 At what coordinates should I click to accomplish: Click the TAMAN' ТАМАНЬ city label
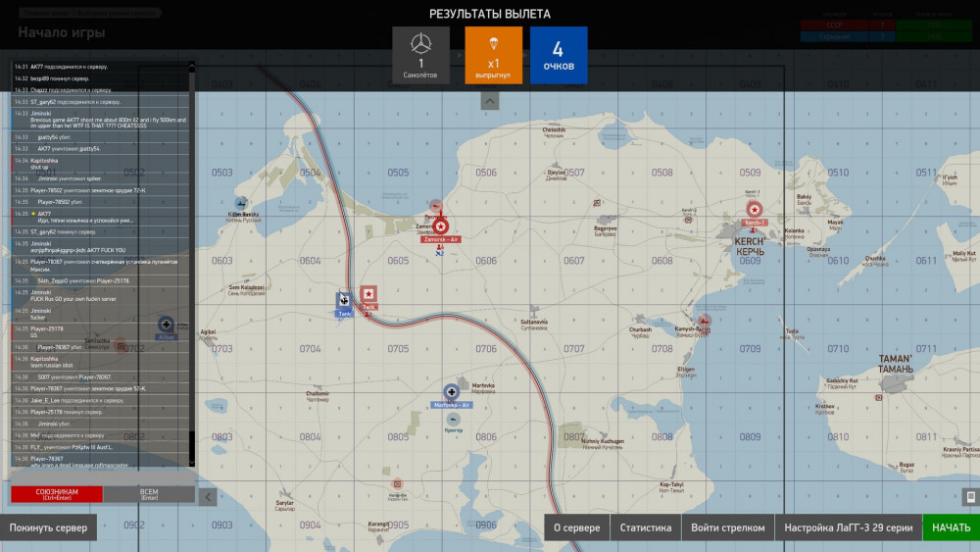pyautogui.click(x=896, y=364)
